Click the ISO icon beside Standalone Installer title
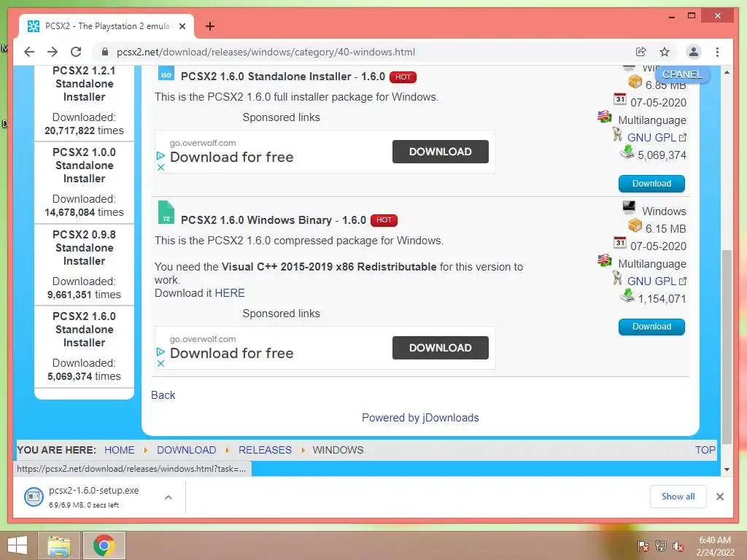 [x=166, y=74]
